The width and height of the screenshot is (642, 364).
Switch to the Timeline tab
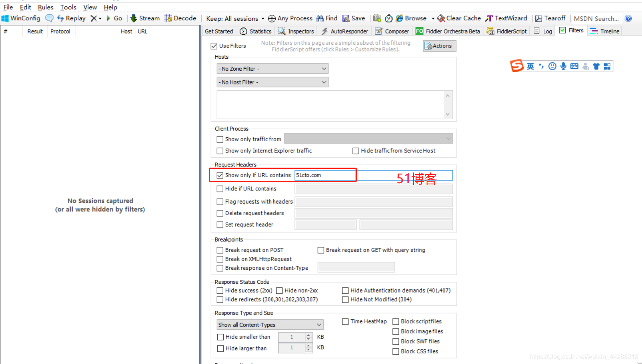tap(604, 31)
